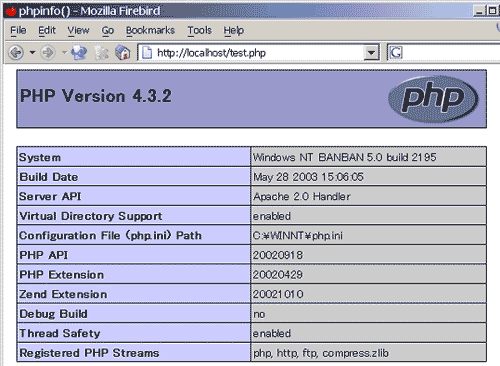Reload the page with the Reload icon

click(x=79, y=53)
